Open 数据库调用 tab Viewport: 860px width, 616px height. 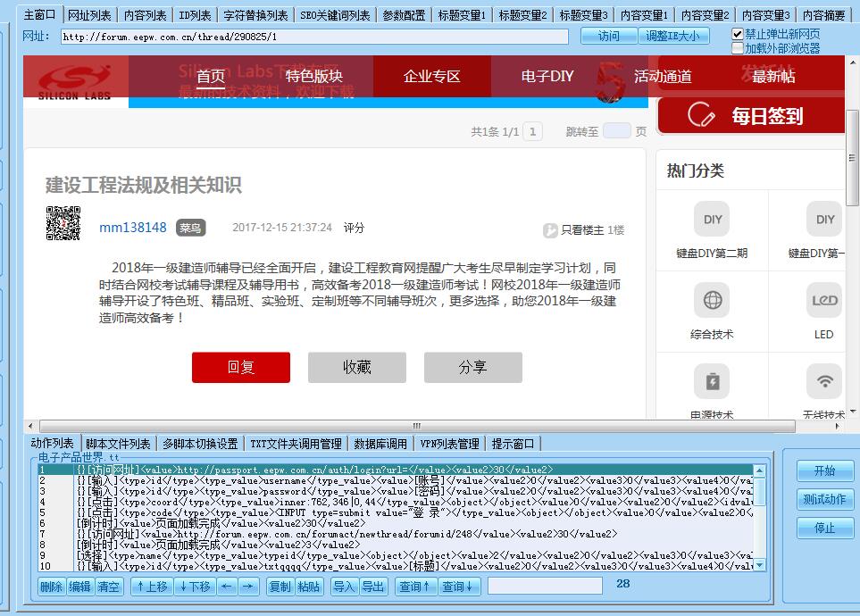(x=380, y=444)
